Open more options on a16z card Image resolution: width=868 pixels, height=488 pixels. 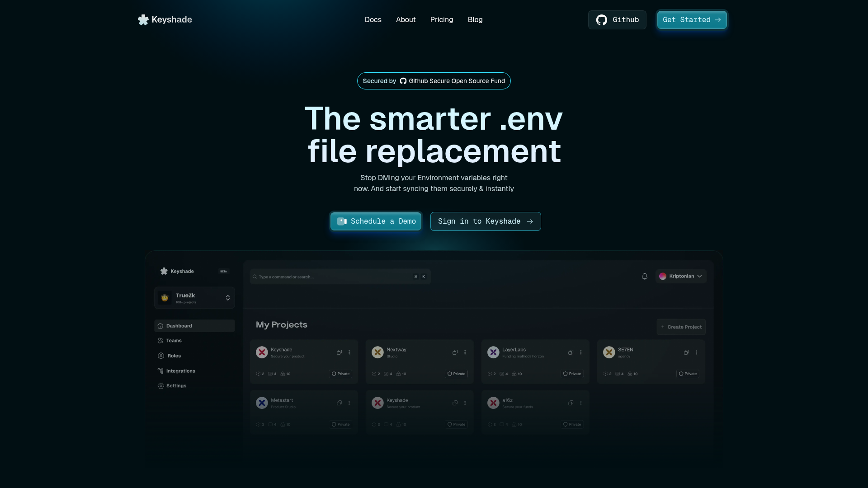tap(580, 403)
